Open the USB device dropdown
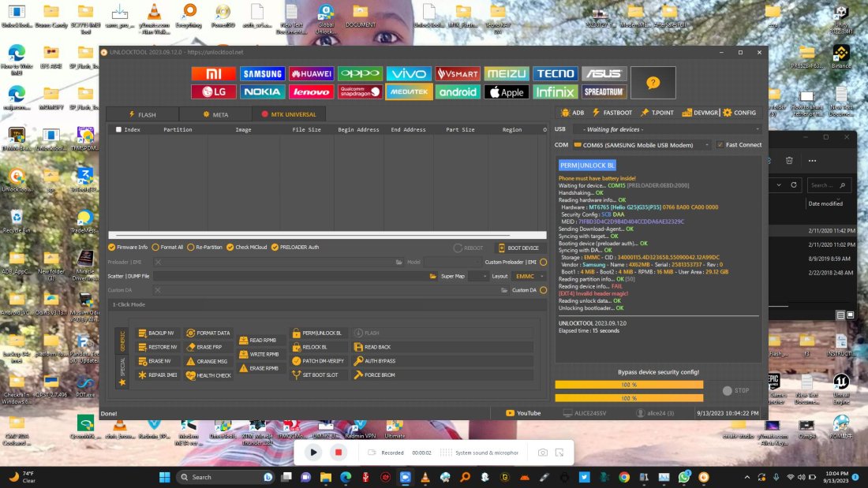868x488 pixels. (667, 129)
